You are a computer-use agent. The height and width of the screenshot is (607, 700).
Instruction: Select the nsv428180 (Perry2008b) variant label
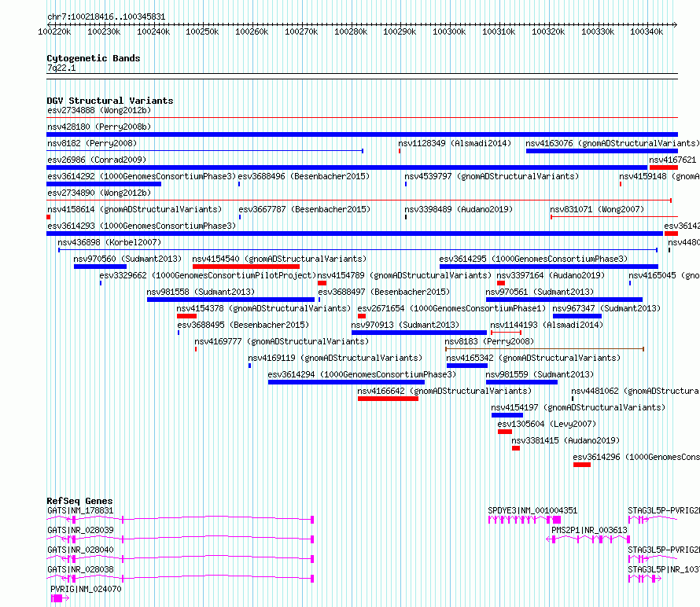99,127
